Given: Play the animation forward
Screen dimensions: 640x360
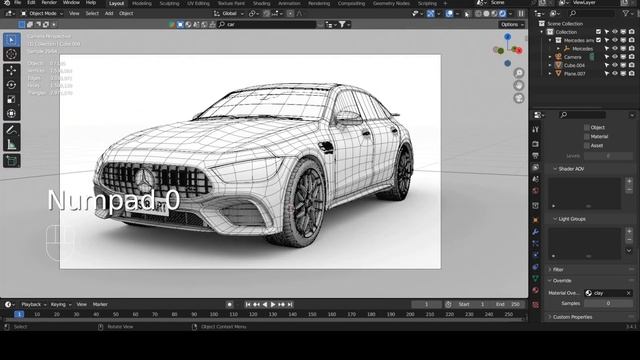Looking at the screenshot, I should pos(273,304).
